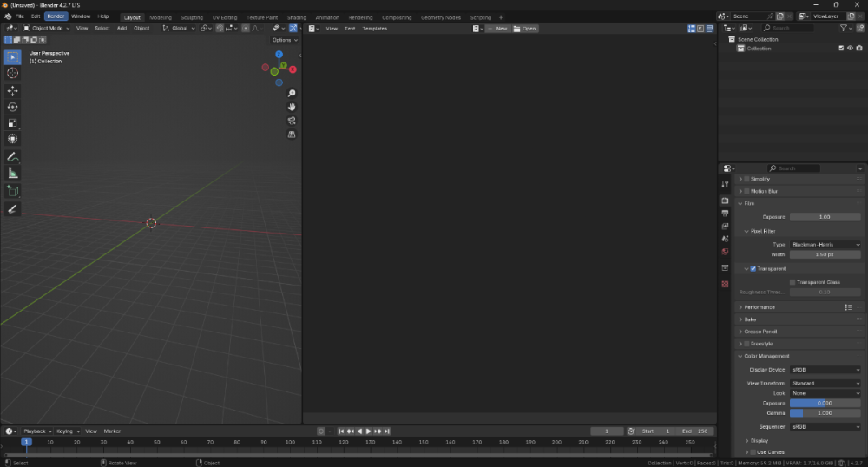Image resolution: width=868 pixels, height=467 pixels.
Task: Click the outliner filter funnel icon
Action: [843, 28]
